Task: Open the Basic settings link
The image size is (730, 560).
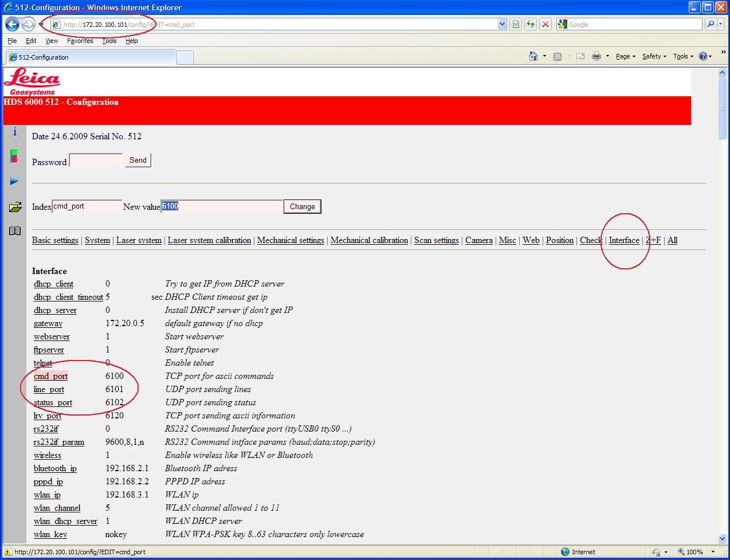Action: (x=55, y=240)
